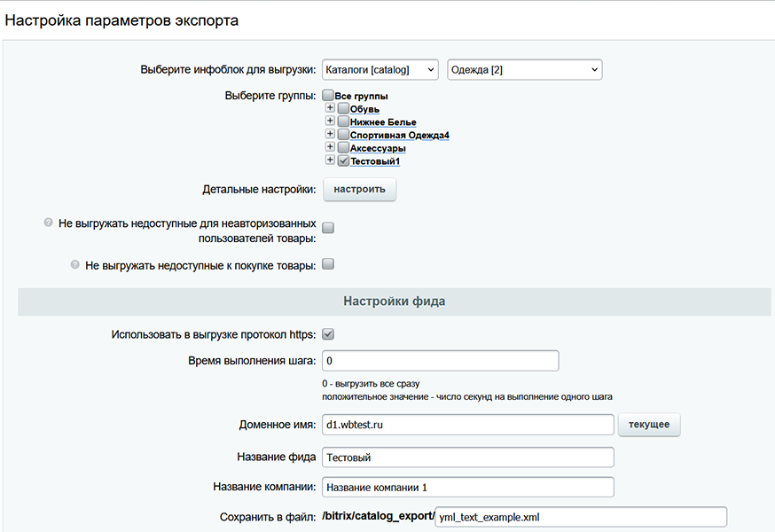Image resolution: width=775 pixels, height=532 pixels.
Task: Uncheck the Тестовый1 group checkbox
Action: click(x=343, y=160)
